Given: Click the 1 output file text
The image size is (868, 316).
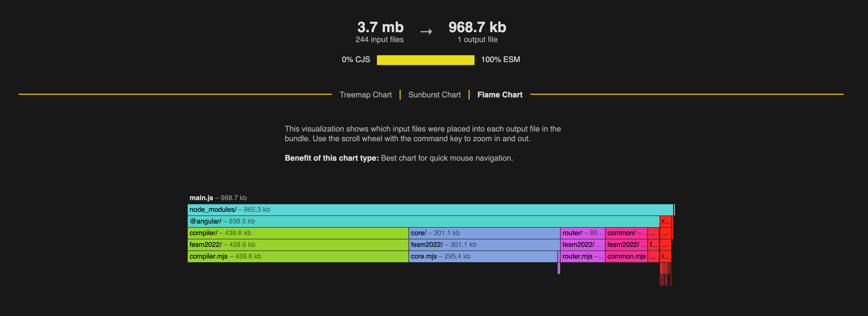Looking at the screenshot, I should pyautogui.click(x=477, y=40).
